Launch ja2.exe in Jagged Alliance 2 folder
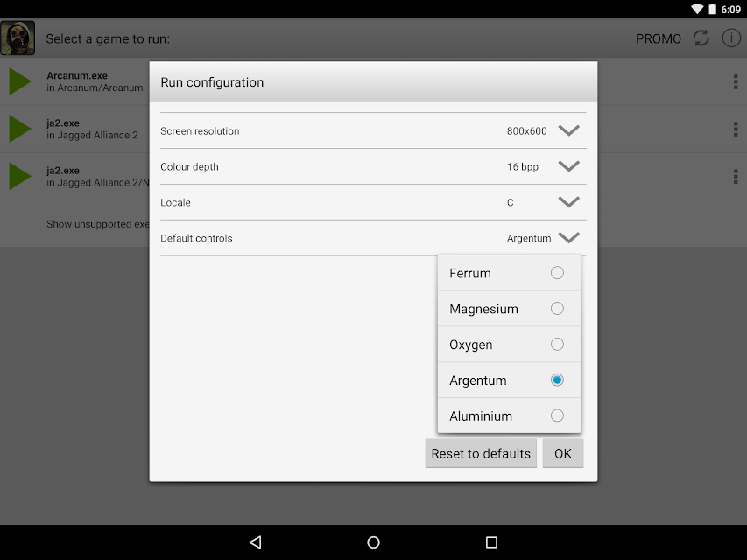 click(x=20, y=129)
